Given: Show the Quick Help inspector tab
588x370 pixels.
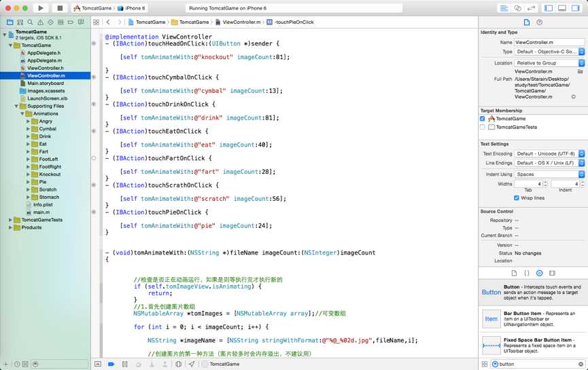Looking at the screenshot, I should click(540, 22).
